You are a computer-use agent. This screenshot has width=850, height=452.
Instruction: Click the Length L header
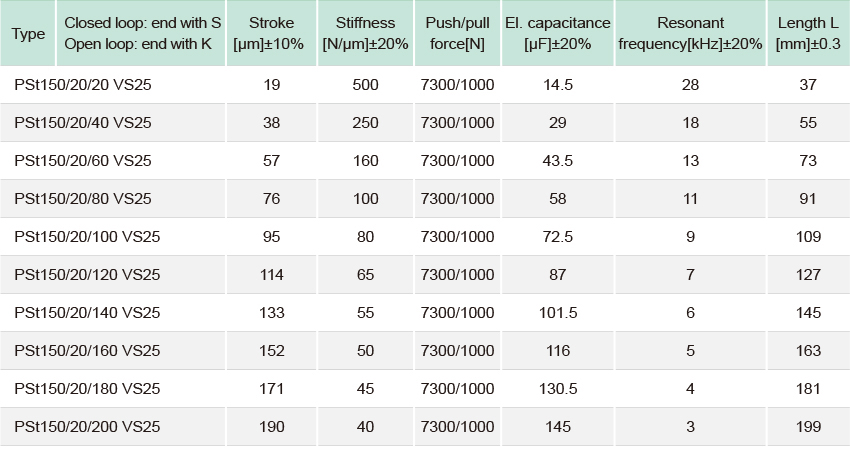click(808, 34)
